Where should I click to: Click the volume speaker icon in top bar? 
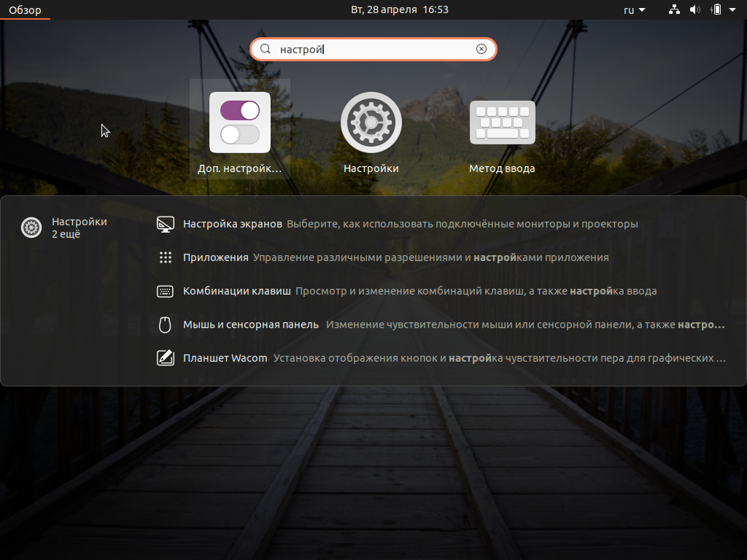(695, 9)
